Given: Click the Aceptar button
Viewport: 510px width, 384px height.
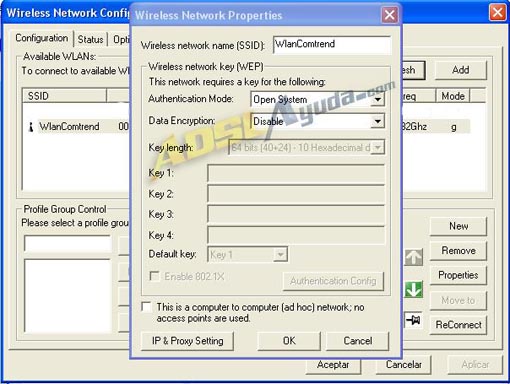Looking at the screenshot, I should point(333,365).
